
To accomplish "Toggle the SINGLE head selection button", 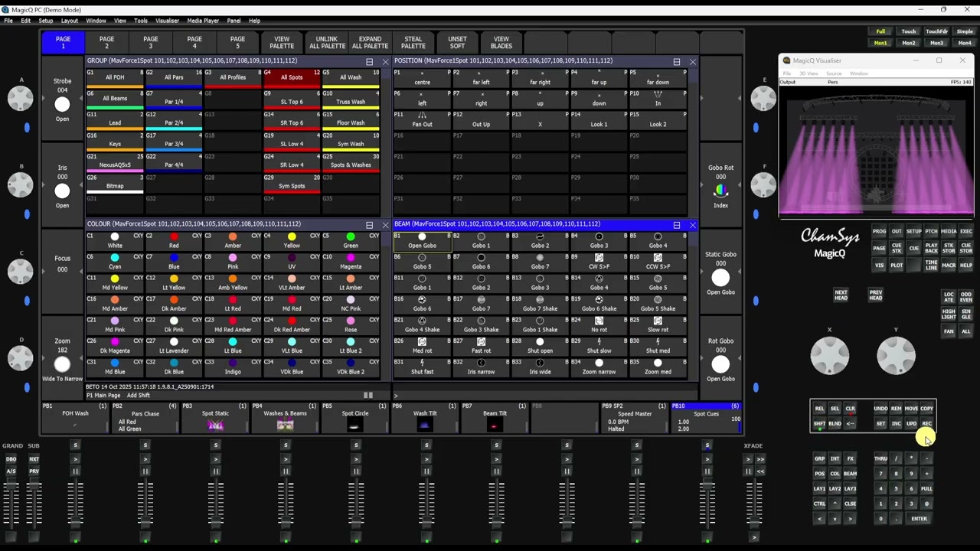I will tap(966, 313).
